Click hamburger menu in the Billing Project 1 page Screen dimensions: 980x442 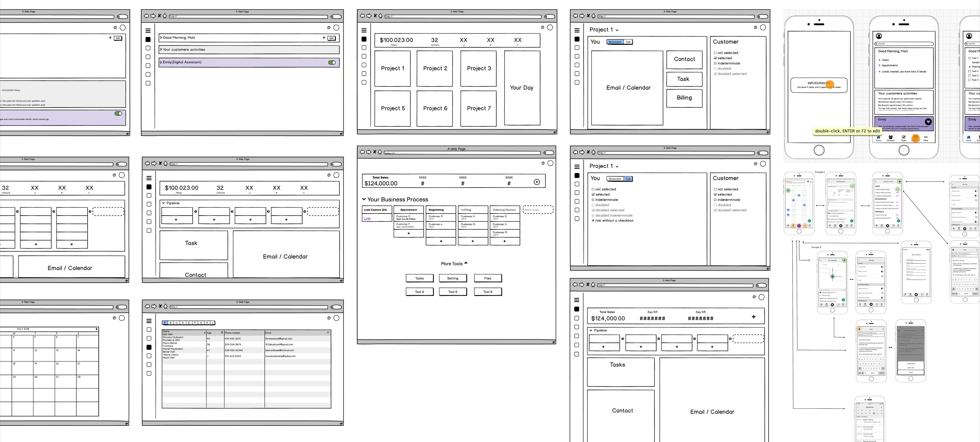click(x=577, y=30)
